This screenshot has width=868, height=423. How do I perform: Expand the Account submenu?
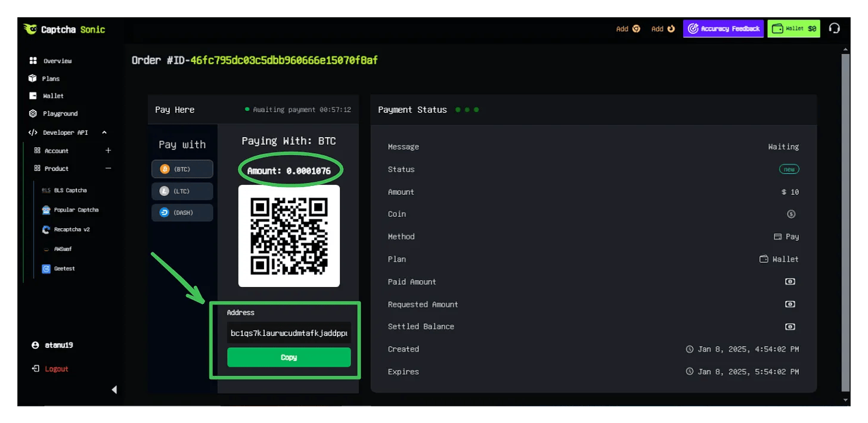click(x=108, y=151)
